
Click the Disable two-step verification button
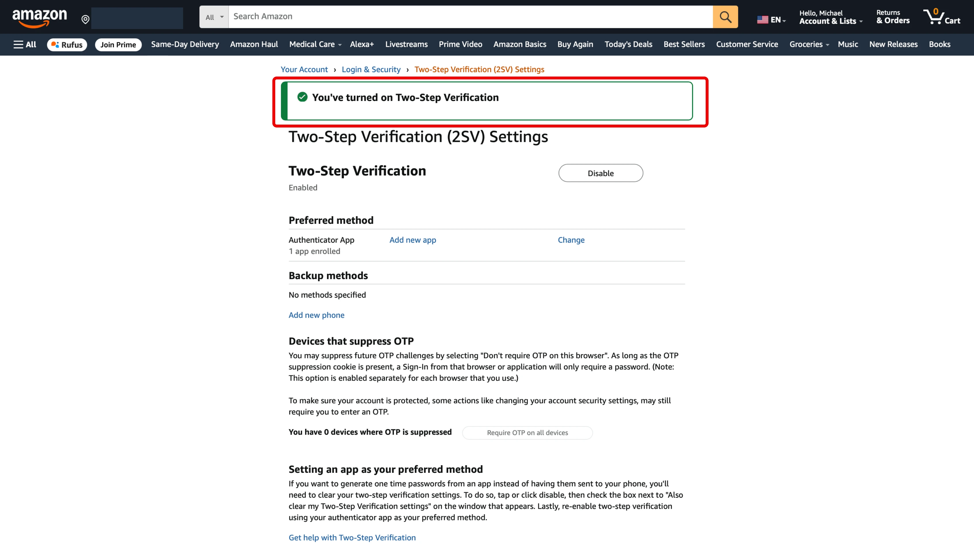click(601, 173)
